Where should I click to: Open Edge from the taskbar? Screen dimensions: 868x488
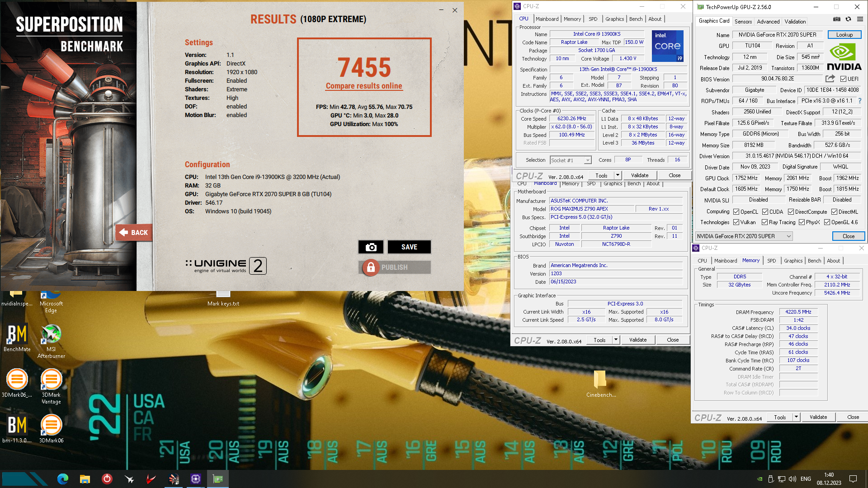[63, 479]
